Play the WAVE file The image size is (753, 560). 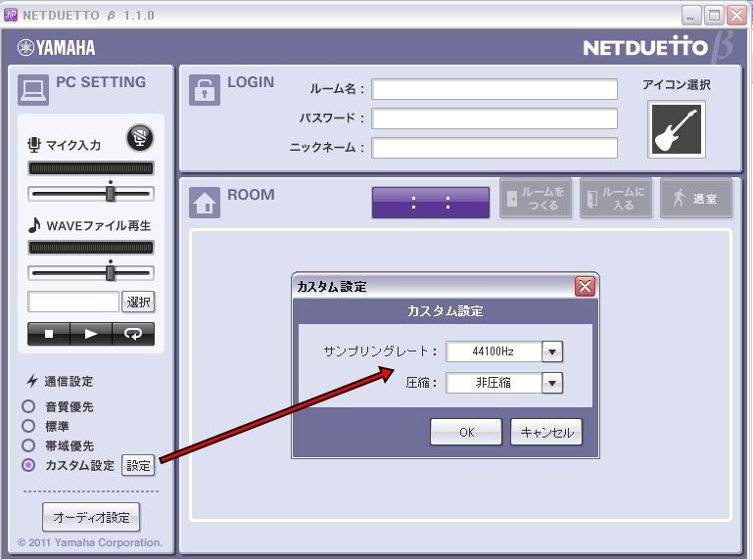pyautogui.click(x=91, y=334)
